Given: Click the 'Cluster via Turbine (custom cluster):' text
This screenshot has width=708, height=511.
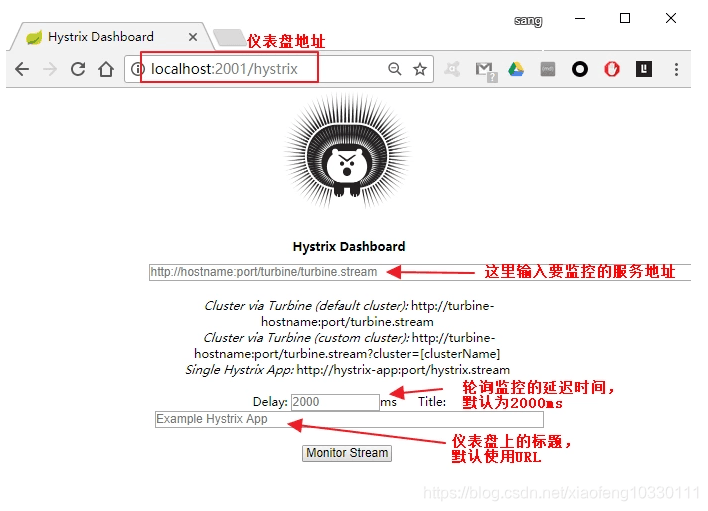Looking at the screenshot, I should pos(306,338).
